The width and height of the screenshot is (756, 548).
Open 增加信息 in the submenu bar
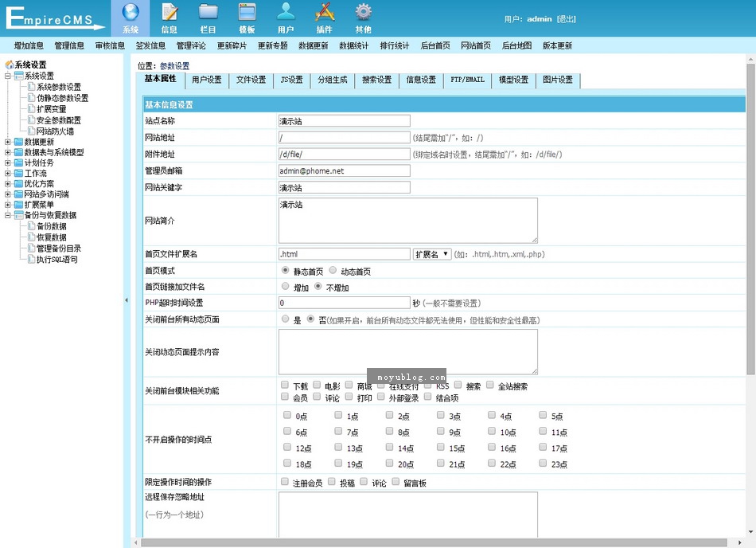tap(29, 46)
